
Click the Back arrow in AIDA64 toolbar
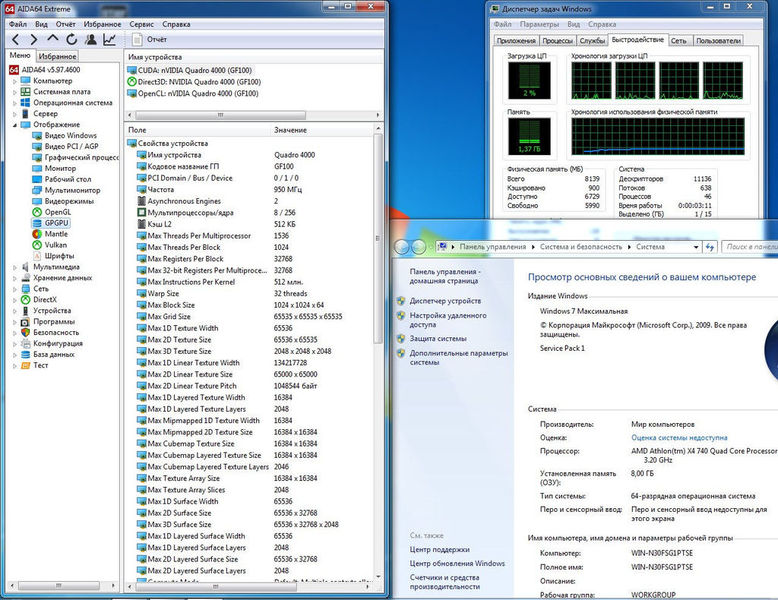[15, 40]
